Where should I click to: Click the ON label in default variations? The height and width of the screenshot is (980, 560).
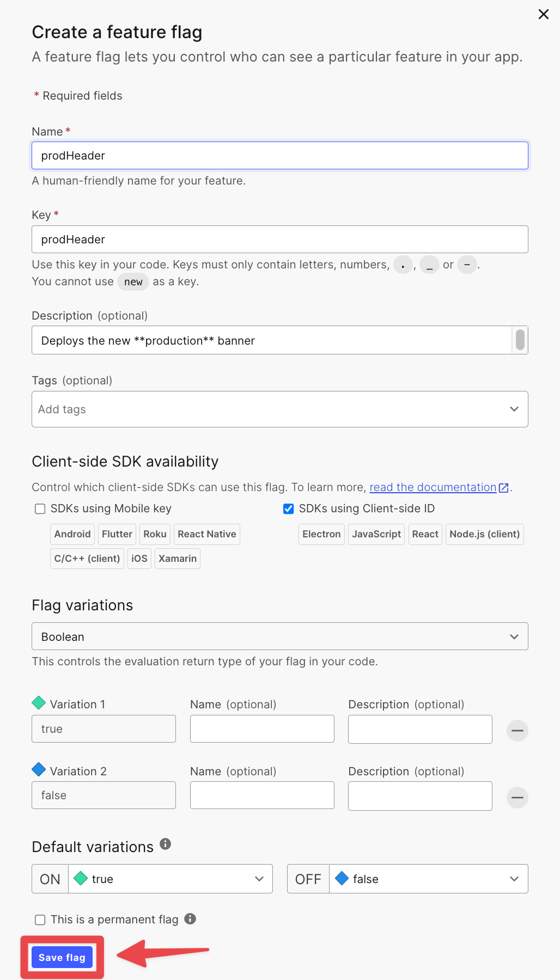pos(50,879)
